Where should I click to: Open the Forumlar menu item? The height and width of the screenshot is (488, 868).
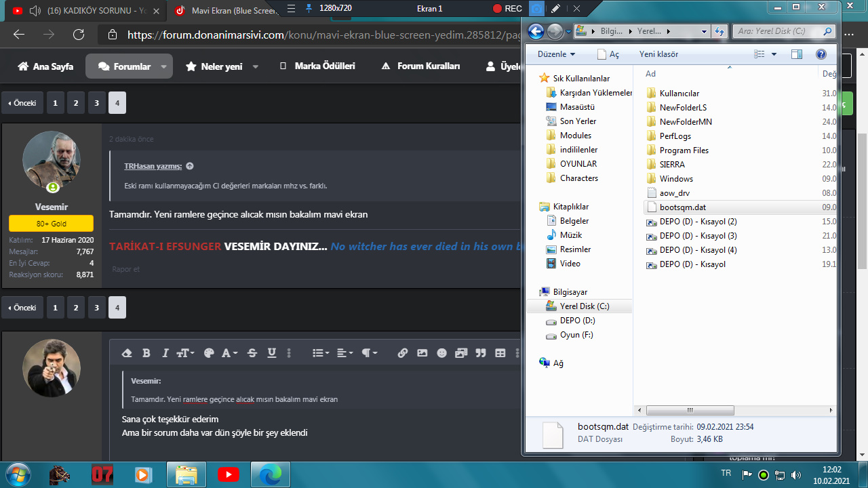tap(124, 66)
